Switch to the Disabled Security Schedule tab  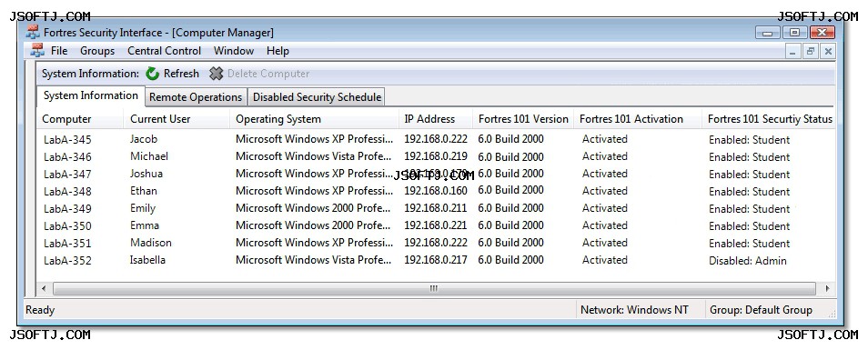pyautogui.click(x=317, y=96)
